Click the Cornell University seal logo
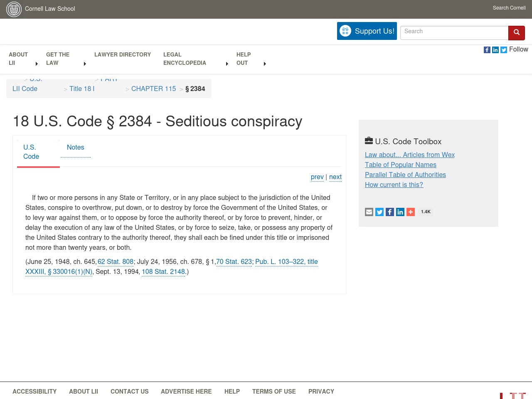This screenshot has height=399, width=532. click(14, 9)
